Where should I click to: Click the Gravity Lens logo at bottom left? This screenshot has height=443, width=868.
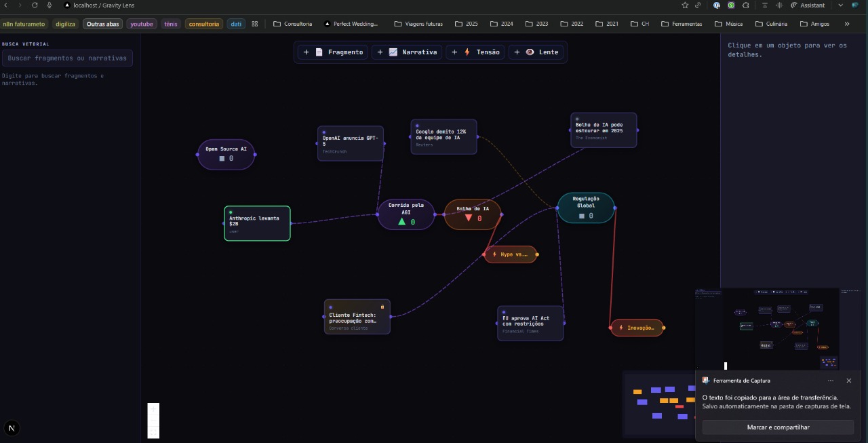[12, 428]
